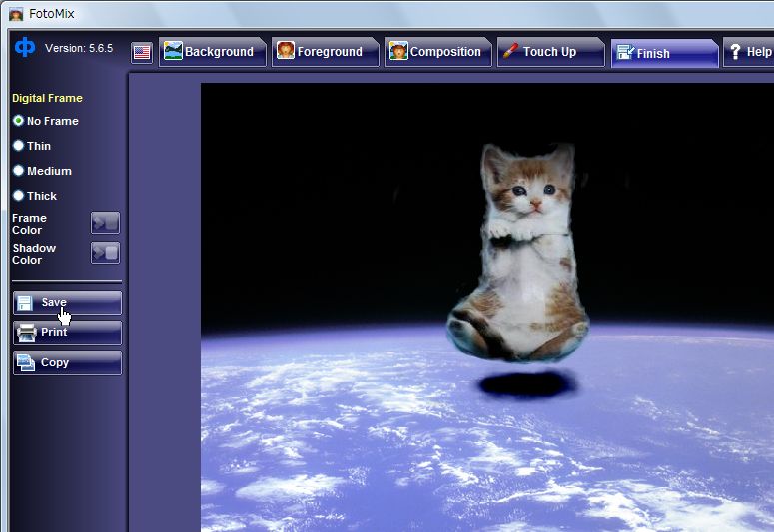Open the Touch Up tab
The image size is (774, 532).
[x=551, y=51]
